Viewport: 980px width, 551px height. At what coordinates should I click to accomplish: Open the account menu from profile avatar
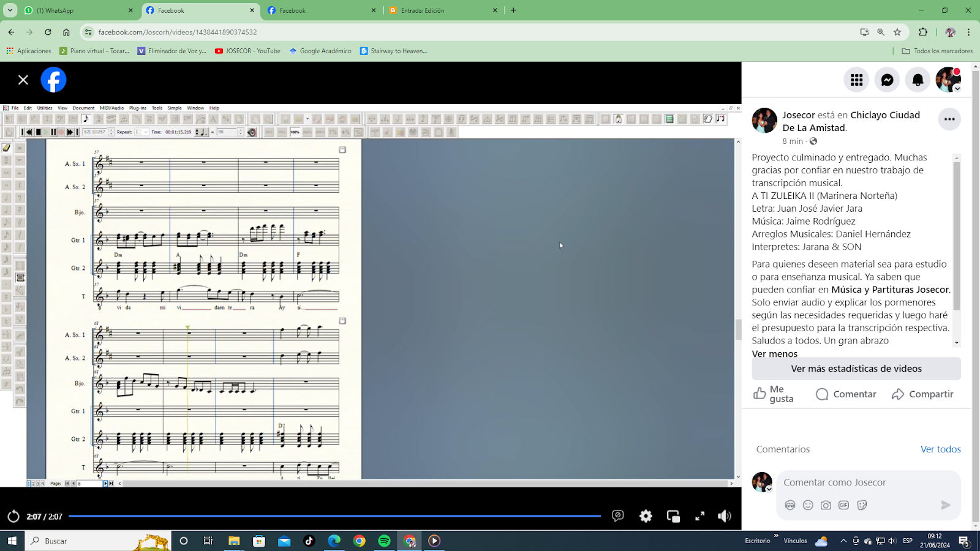point(948,80)
